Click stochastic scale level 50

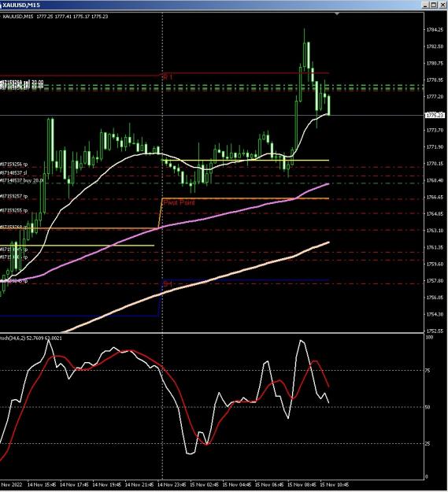428,407
